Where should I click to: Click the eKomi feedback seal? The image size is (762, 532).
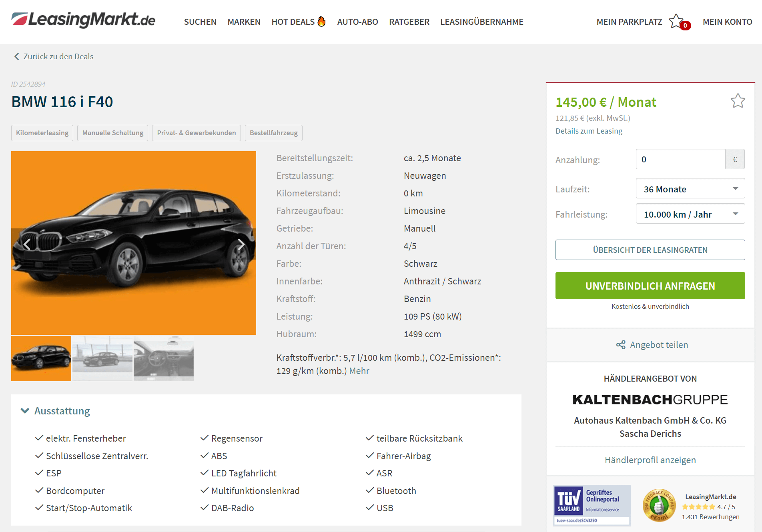pyautogui.click(x=659, y=506)
